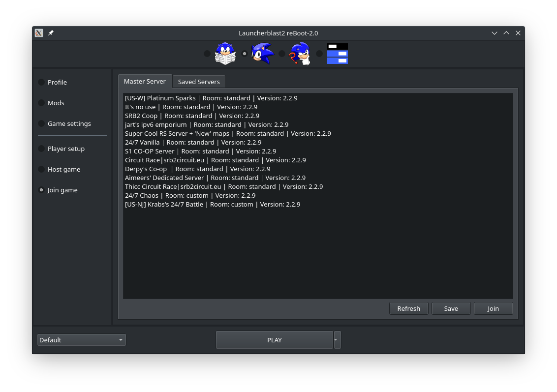Open the arrow menu beside PLAY

pyautogui.click(x=337, y=340)
